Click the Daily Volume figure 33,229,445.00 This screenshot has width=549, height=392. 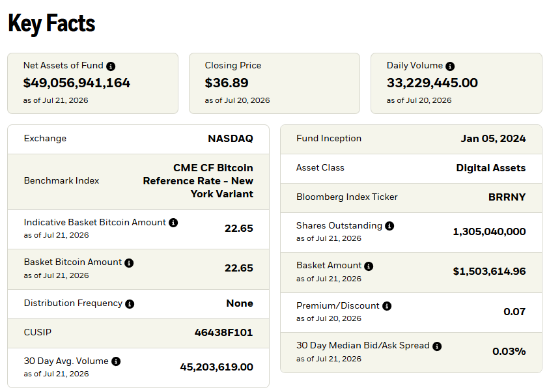pos(432,83)
